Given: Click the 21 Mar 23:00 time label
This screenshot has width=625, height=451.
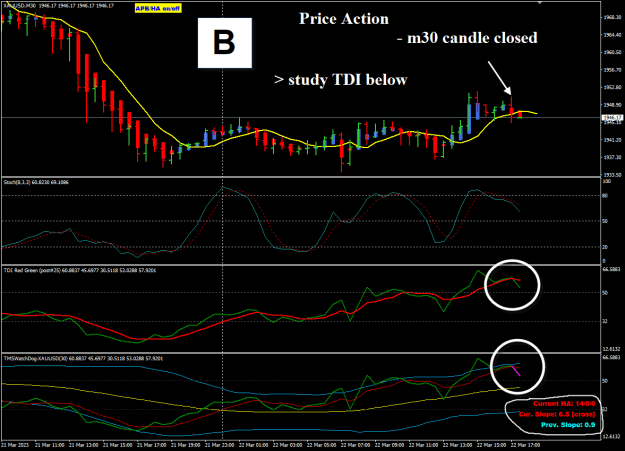Looking at the screenshot, I should coord(219,445).
